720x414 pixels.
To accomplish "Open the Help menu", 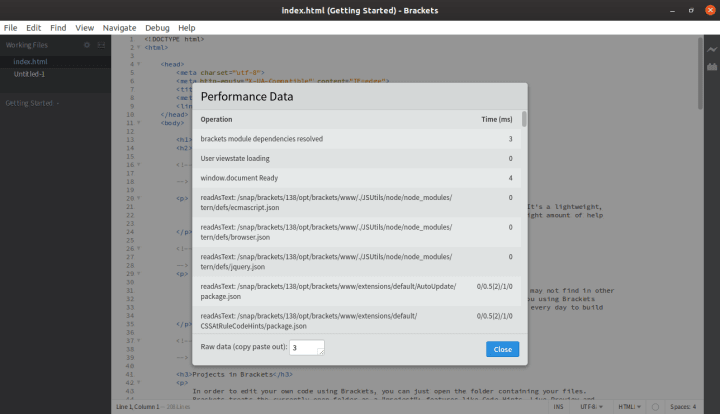I will [186, 28].
